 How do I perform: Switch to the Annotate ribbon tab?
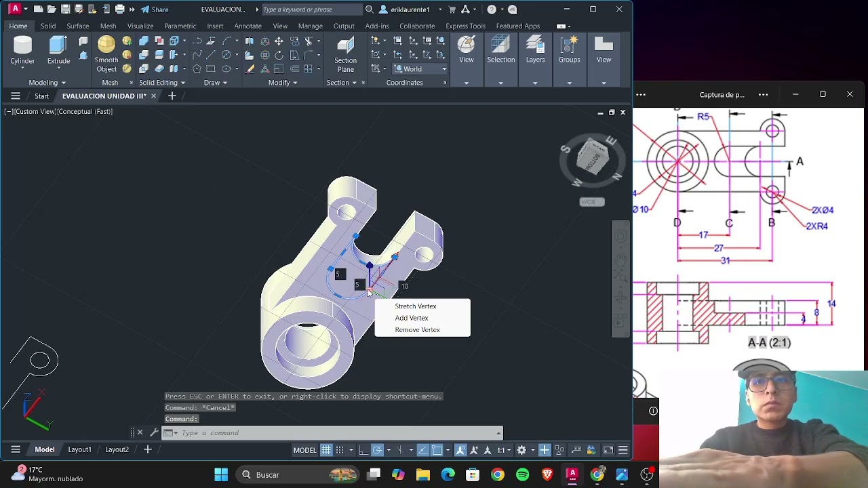pos(248,26)
